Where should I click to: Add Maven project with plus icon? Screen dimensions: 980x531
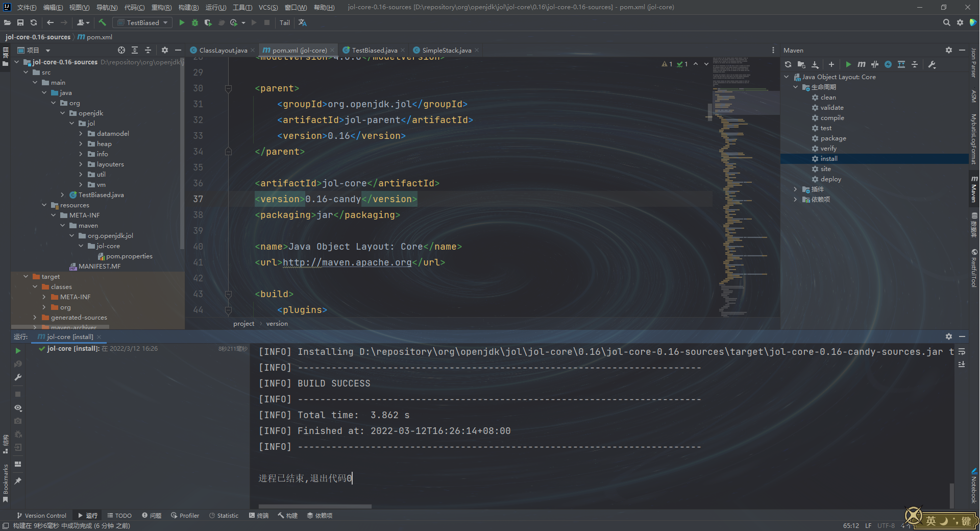coord(831,64)
